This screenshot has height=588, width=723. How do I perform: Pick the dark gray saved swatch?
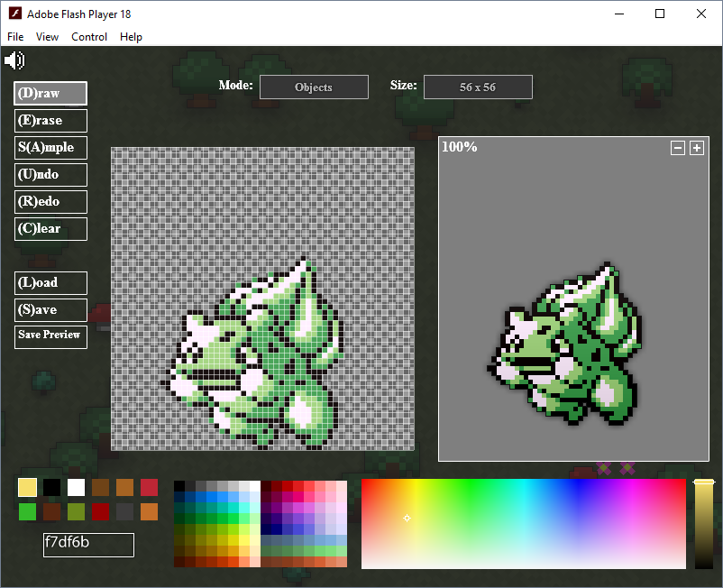click(125, 512)
